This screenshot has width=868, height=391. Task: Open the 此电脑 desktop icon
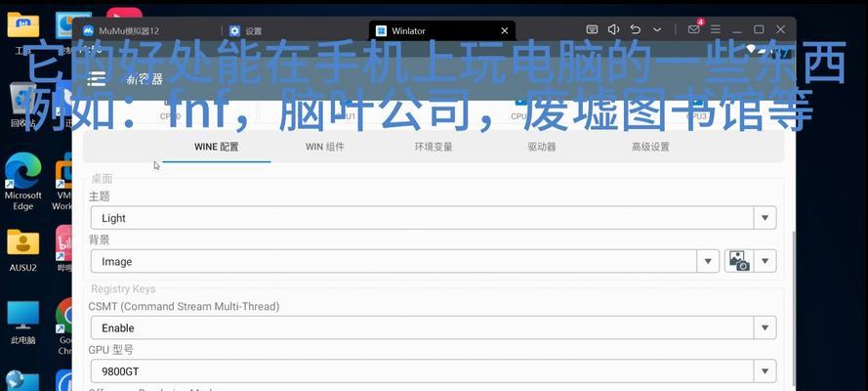tap(23, 323)
